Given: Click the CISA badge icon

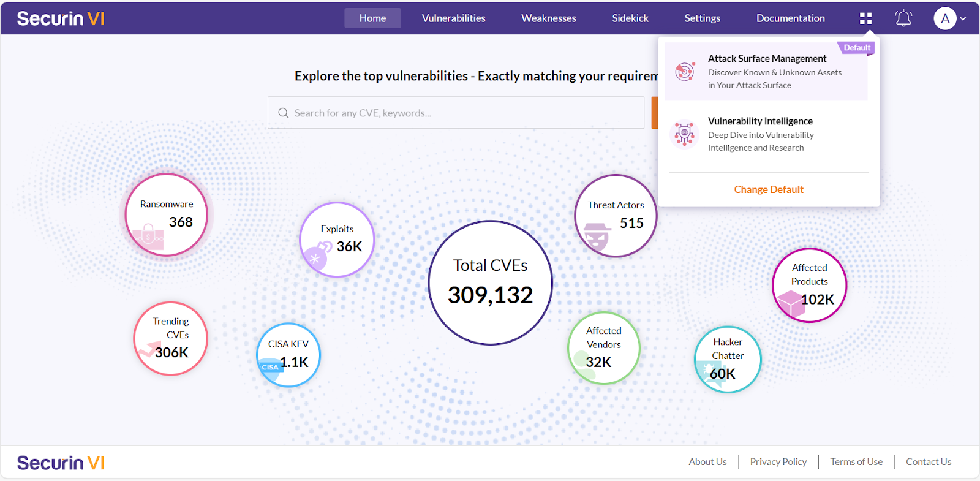Looking at the screenshot, I should click(270, 366).
